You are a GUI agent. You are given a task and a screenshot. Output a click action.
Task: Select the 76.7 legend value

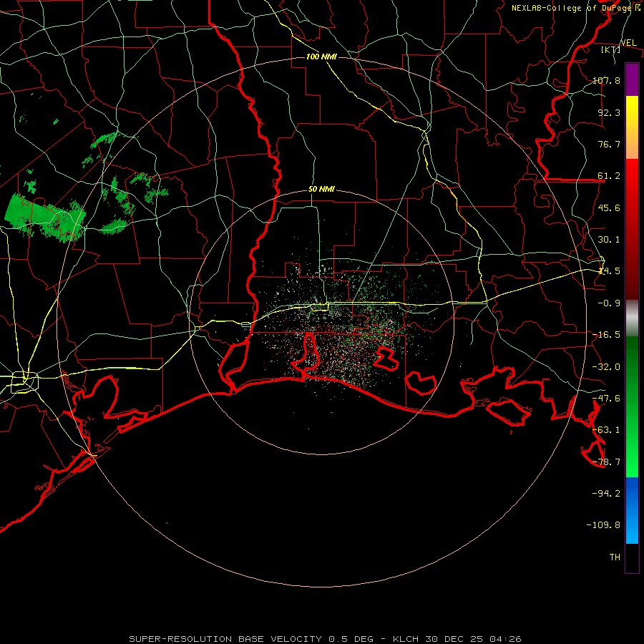(609, 144)
